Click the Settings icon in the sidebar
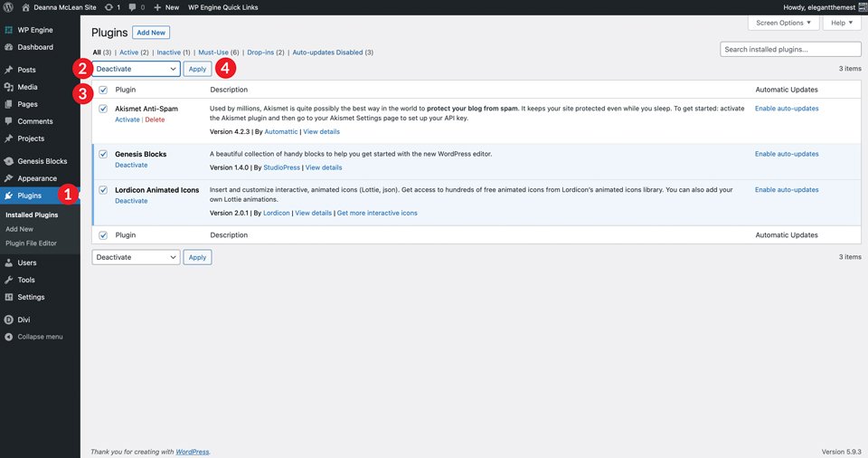This screenshot has width=868, height=458. (8, 297)
